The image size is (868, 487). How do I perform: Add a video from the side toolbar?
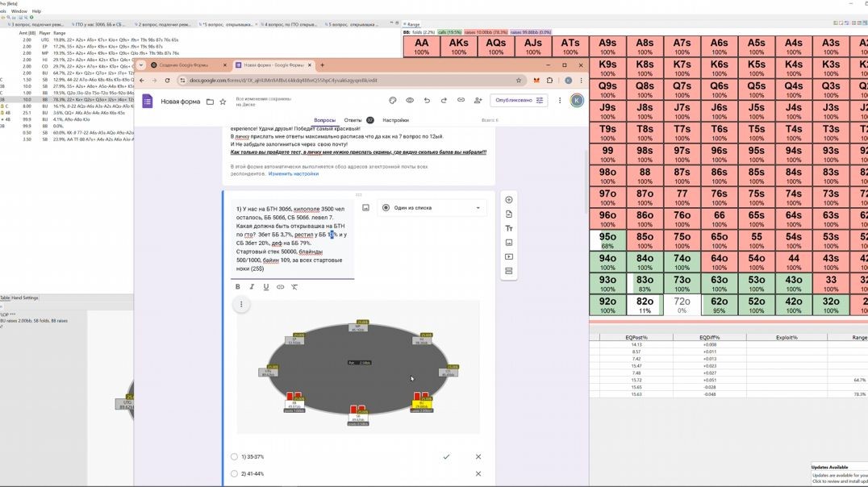(x=509, y=256)
